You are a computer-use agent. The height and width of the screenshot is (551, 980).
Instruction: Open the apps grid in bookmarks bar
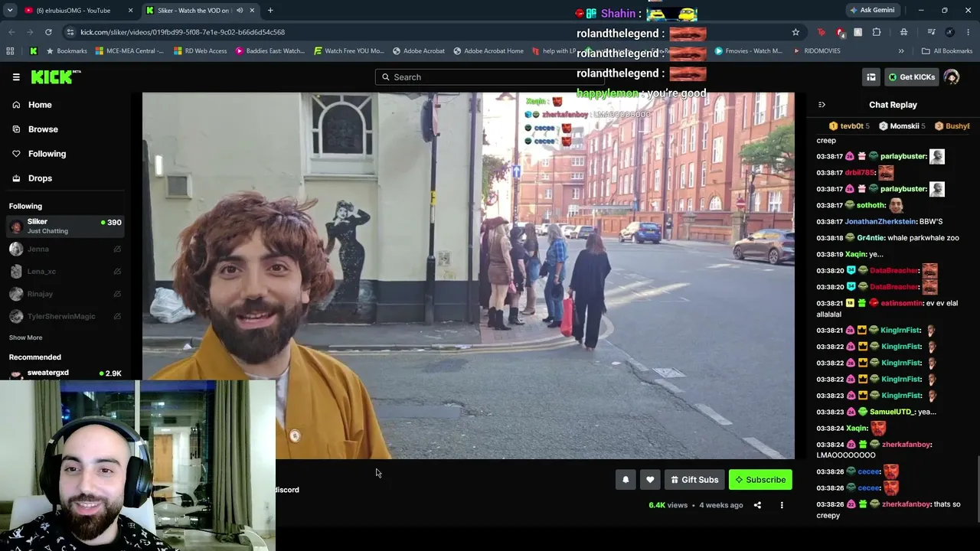[x=10, y=51]
